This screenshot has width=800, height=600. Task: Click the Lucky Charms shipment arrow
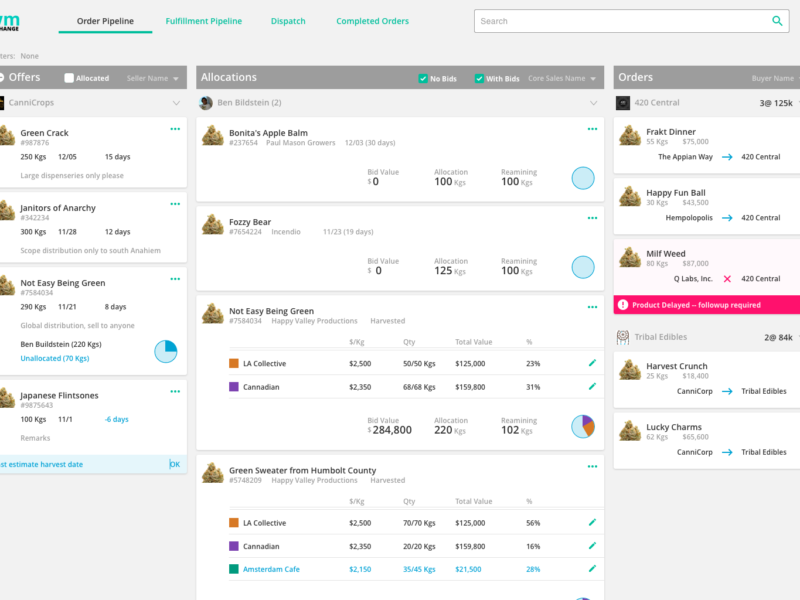pos(727,452)
